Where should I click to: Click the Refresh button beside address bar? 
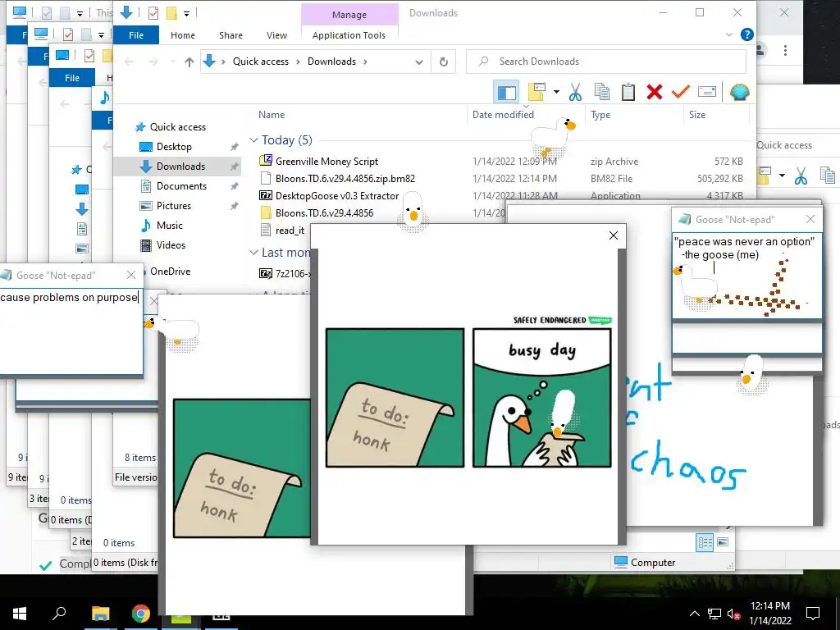pos(444,62)
